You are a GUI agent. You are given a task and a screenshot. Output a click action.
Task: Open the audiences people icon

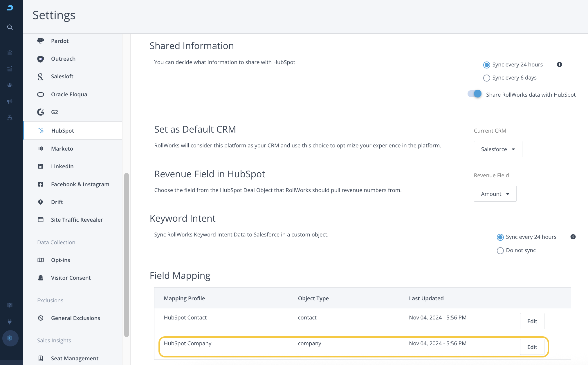pyautogui.click(x=10, y=85)
